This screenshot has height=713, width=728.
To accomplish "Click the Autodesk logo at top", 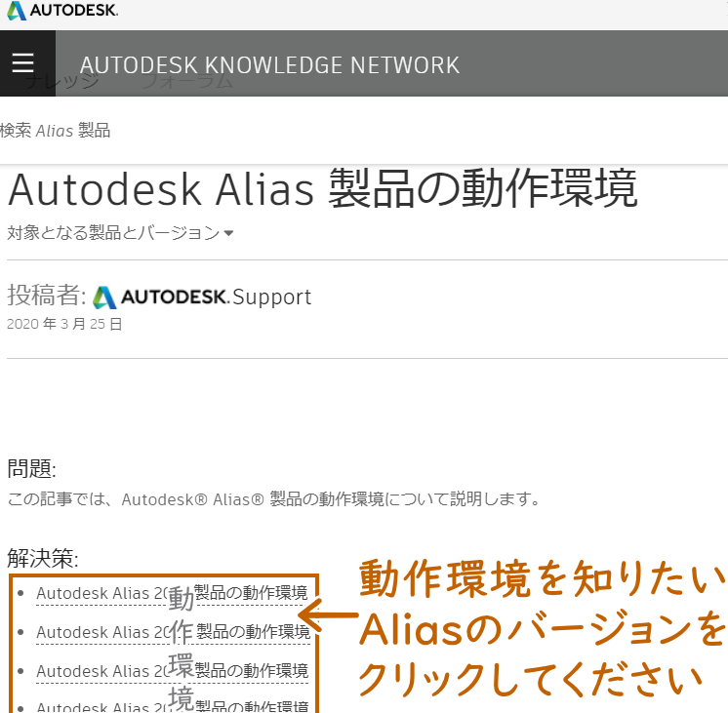I will [x=62, y=11].
